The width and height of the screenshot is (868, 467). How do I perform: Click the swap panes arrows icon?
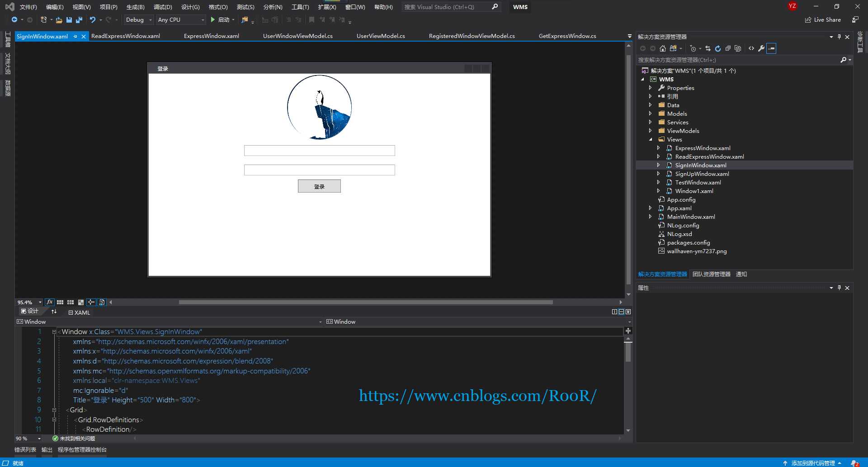point(54,311)
